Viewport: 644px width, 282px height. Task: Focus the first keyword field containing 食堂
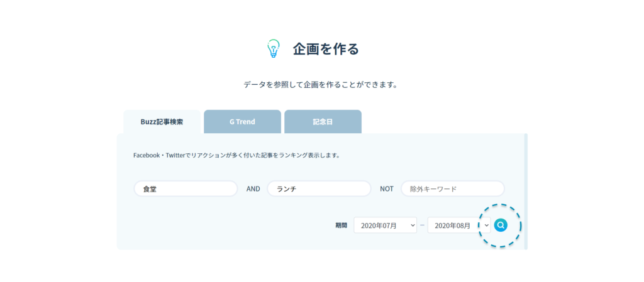click(x=186, y=189)
